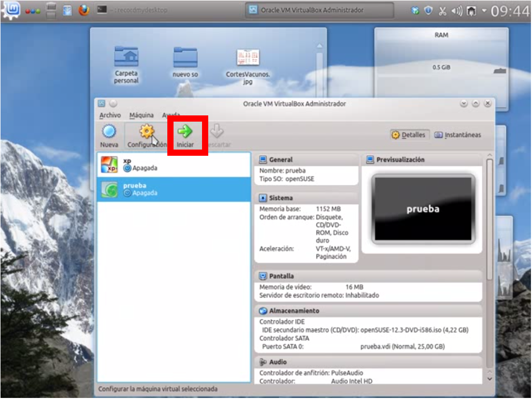Click the folder view widget scroll-up arrow

(319, 46)
